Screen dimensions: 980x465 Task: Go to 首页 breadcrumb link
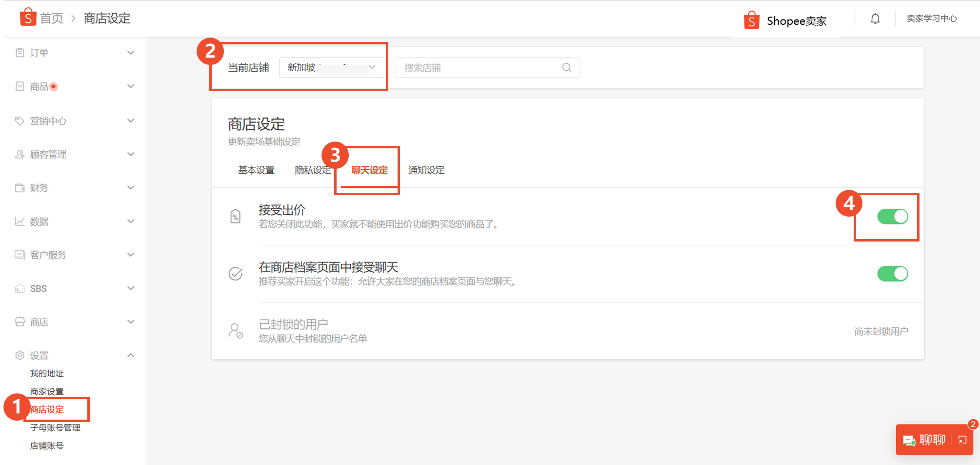pos(52,19)
